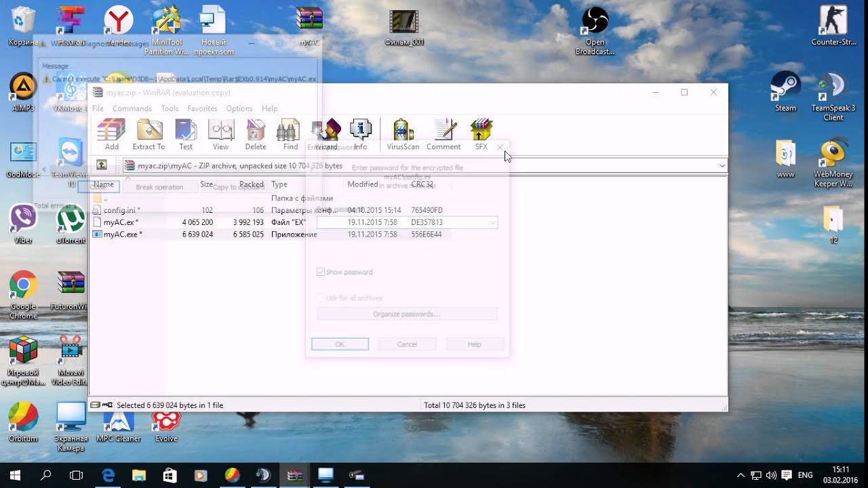The width and height of the screenshot is (868, 488).
Task: Open the Comment tool
Action: pyautogui.click(x=443, y=134)
